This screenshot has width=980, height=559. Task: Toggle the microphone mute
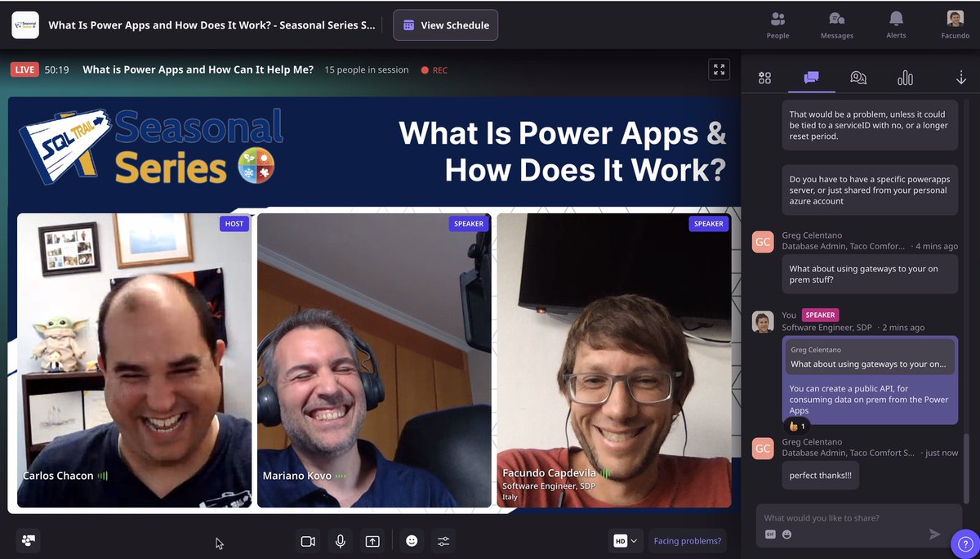pyautogui.click(x=340, y=541)
